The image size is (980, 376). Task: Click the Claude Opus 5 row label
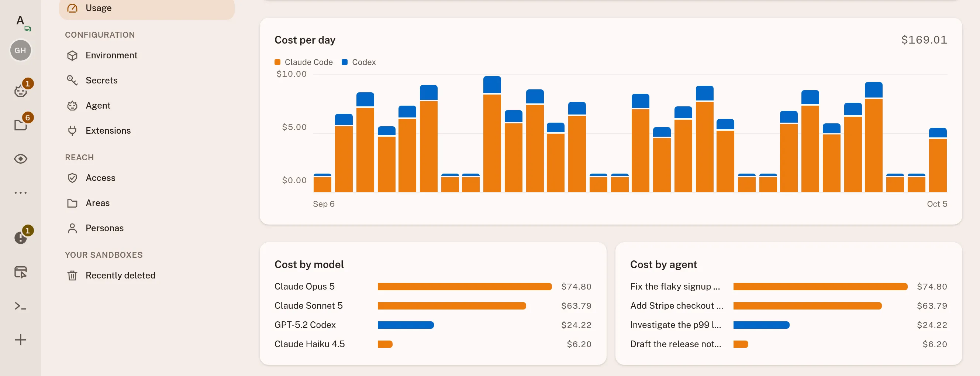[304, 287]
